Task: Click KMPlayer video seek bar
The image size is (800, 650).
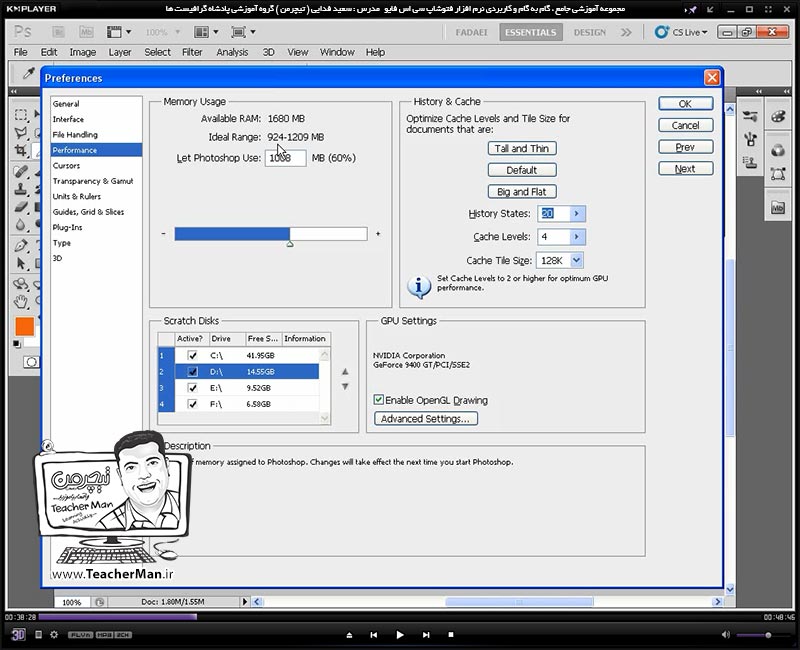Action: 398,617
